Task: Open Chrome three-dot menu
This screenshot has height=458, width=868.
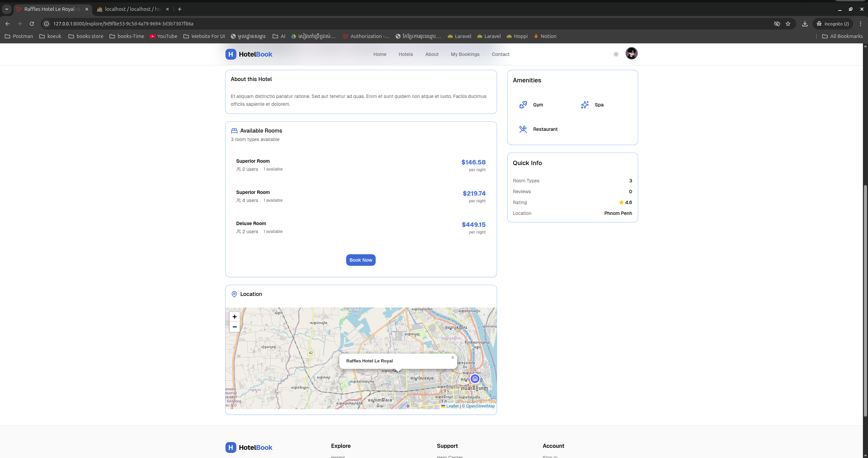Action: (x=861, y=24)
